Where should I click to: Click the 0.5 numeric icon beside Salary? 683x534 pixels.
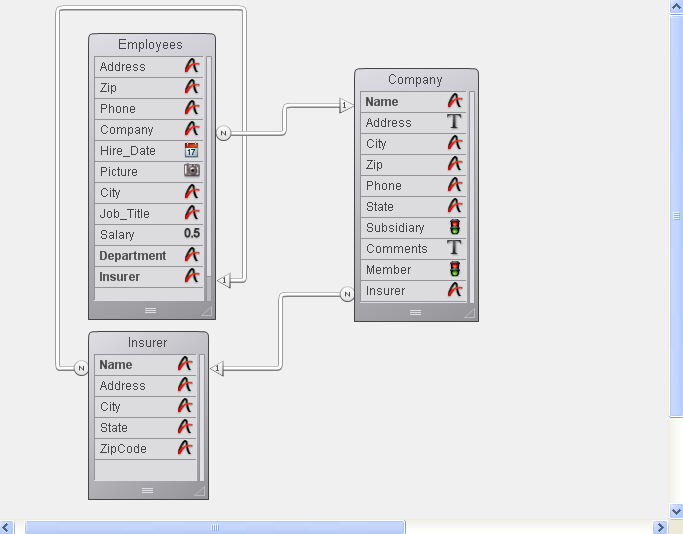point(192,234)
